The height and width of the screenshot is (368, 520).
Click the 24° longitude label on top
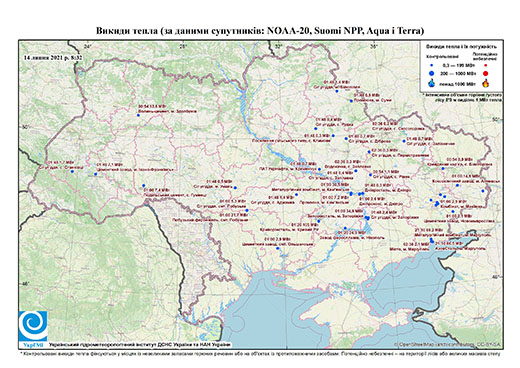point(87,46)
